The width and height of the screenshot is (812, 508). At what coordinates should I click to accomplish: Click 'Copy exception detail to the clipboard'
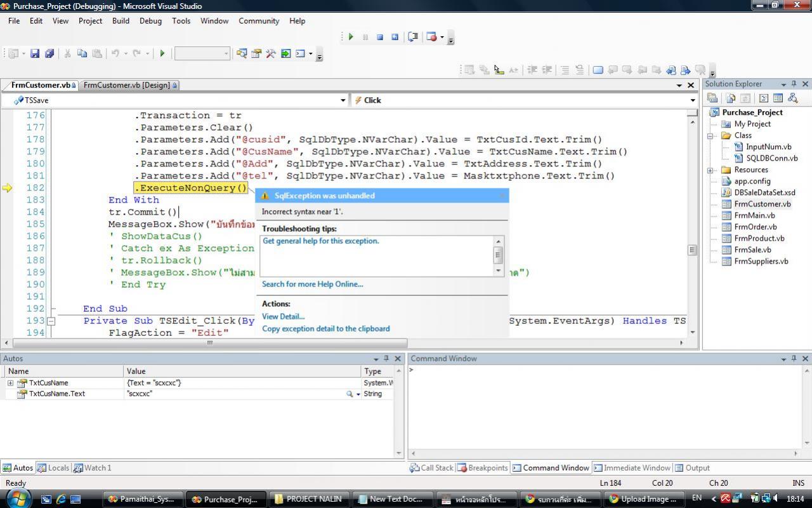(325, 328)
